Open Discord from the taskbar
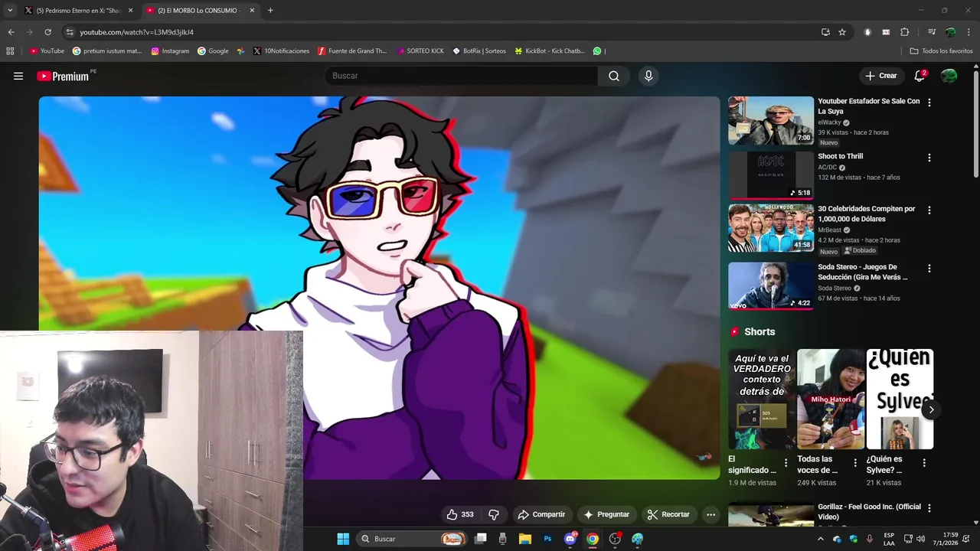The image size is (980, 551). click(570, 539)
